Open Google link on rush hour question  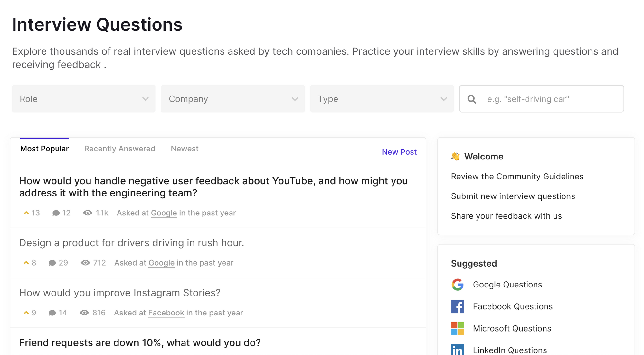pyautogui.click(x=161, y=263)
